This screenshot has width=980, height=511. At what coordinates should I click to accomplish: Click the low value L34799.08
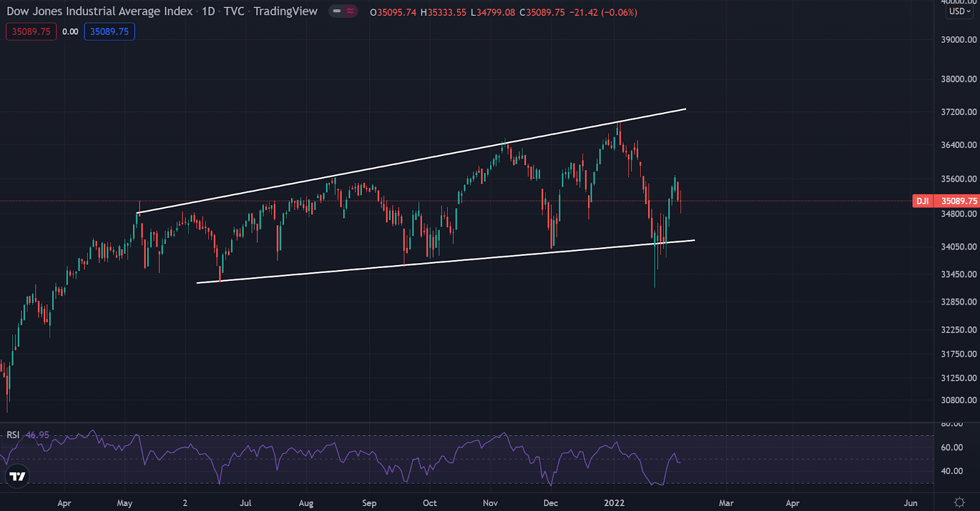492,12
